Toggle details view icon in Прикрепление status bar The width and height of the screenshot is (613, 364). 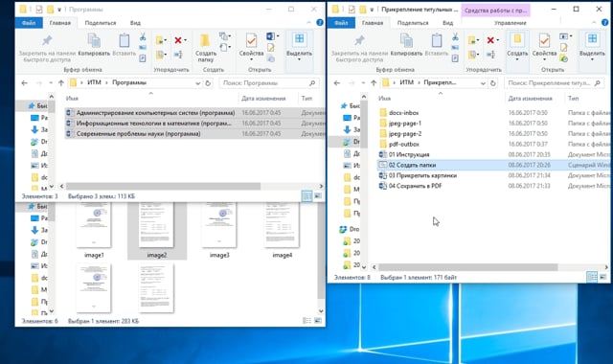[592, 277]
